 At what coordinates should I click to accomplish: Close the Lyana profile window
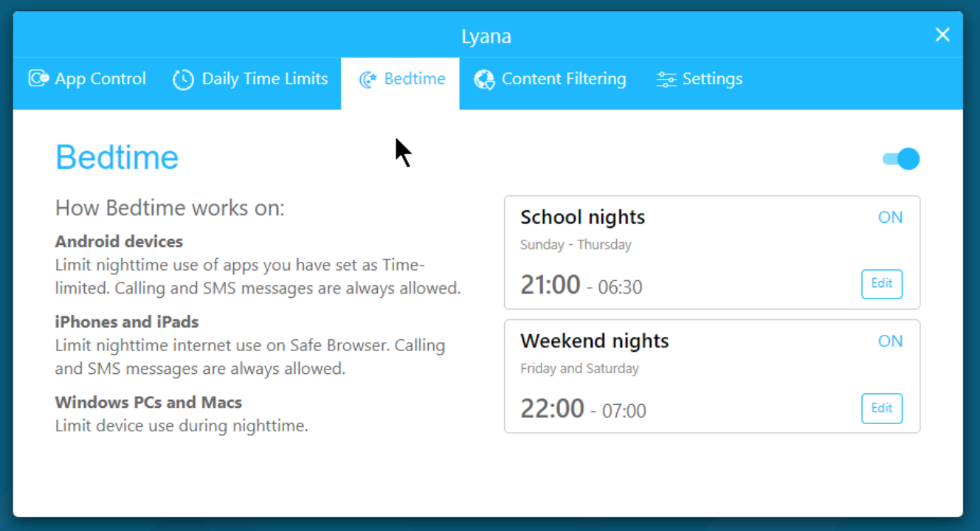(942, 34)
